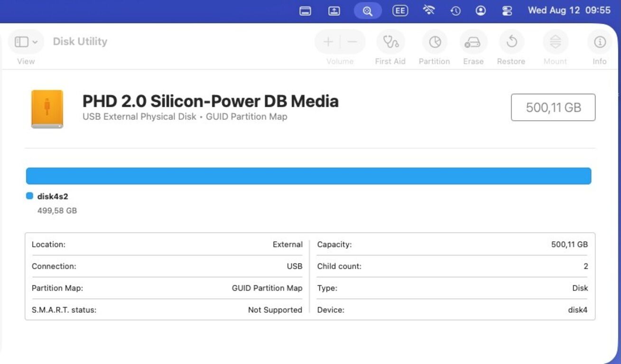This screenshot has height=364, width=621.
Task: Click the disk4s2 partition label
Action: (53, 196)
